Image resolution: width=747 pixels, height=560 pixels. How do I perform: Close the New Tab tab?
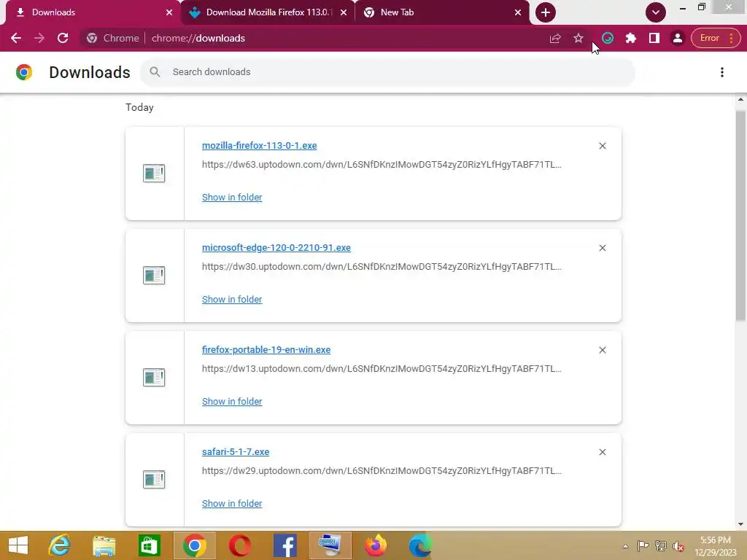click(518, 12)
